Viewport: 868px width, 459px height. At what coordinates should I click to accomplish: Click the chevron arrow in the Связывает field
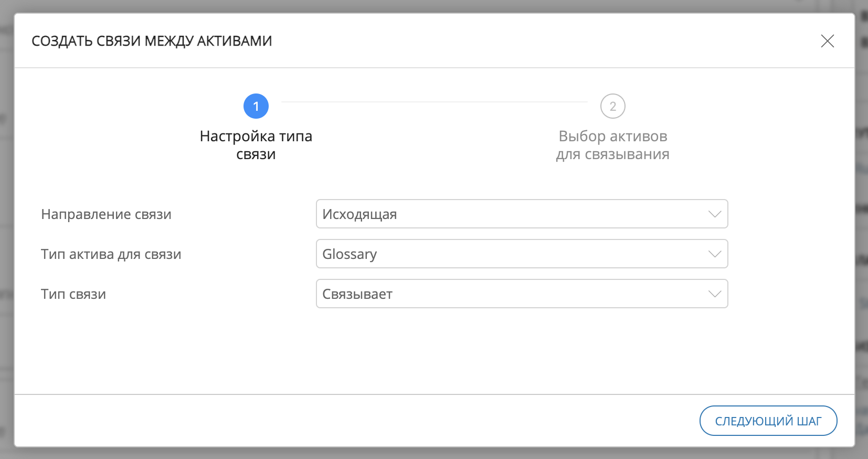[x=714, y=294]
